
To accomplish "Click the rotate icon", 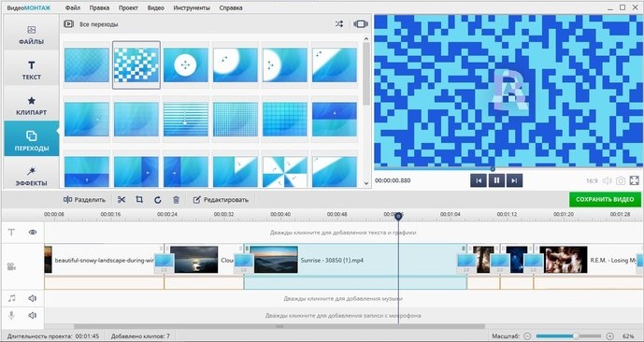I will [158, 200].
